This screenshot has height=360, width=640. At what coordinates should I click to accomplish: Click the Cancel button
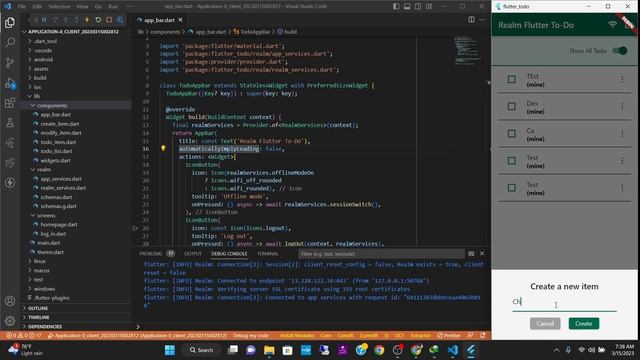(545, 323)
